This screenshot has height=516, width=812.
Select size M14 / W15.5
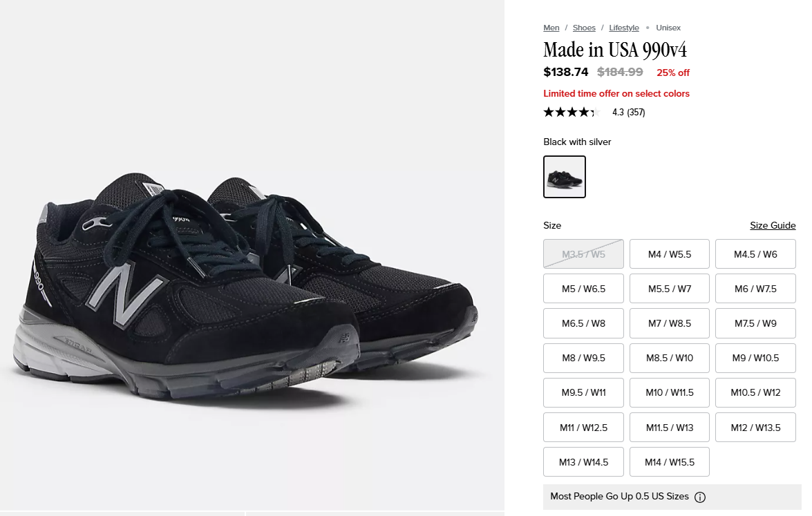pos(670,462)
